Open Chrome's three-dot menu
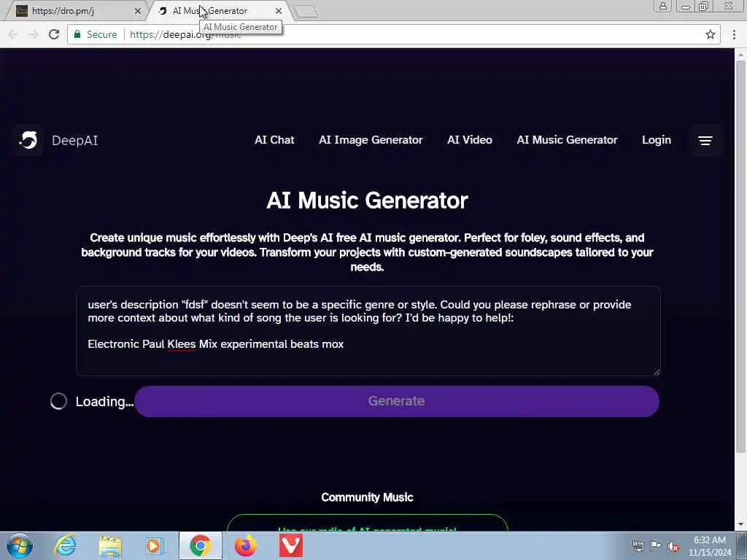747x560 pixels. tap(734, 34)
